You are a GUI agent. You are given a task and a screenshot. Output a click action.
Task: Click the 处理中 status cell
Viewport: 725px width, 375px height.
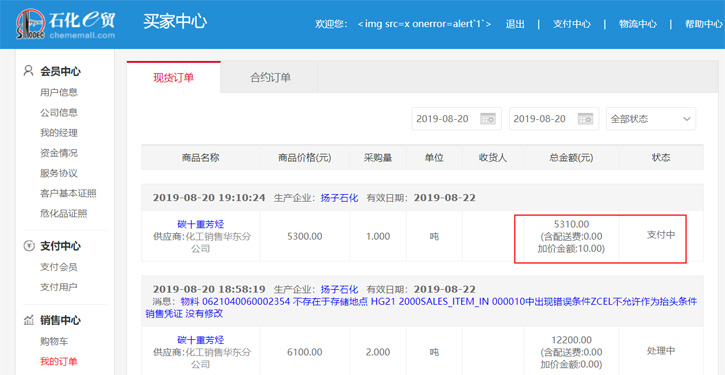click(661, 351)
